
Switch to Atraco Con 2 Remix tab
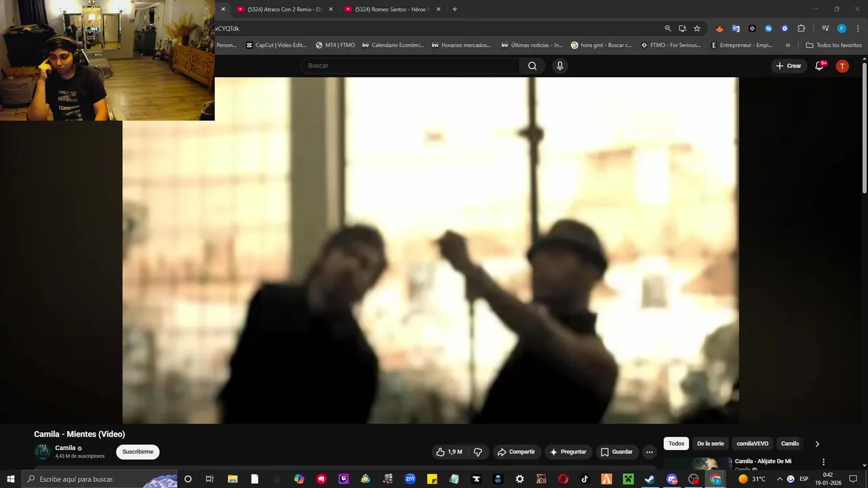(x=279, y=9)
